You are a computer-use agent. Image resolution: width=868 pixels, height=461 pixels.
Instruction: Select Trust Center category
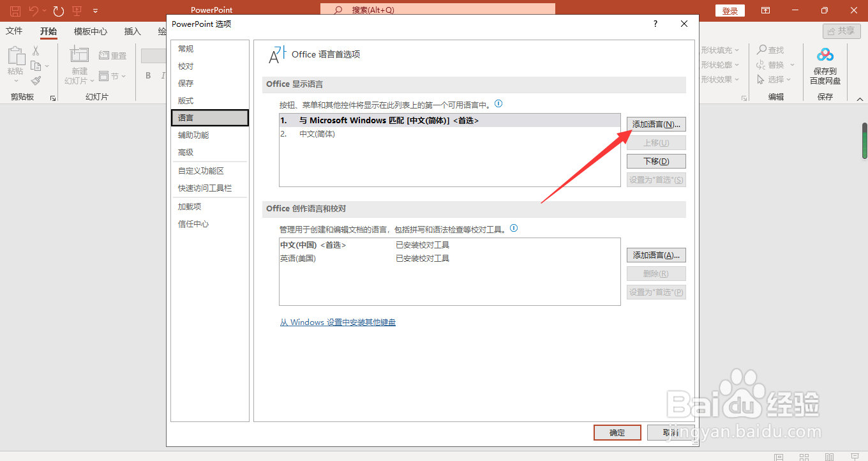(x=210, y=223)
